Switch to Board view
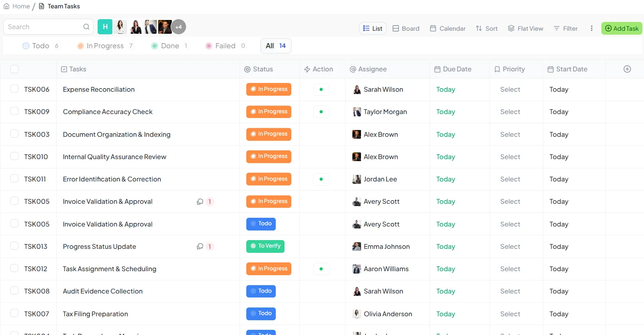The image size is (644, 335). [406, 28]
